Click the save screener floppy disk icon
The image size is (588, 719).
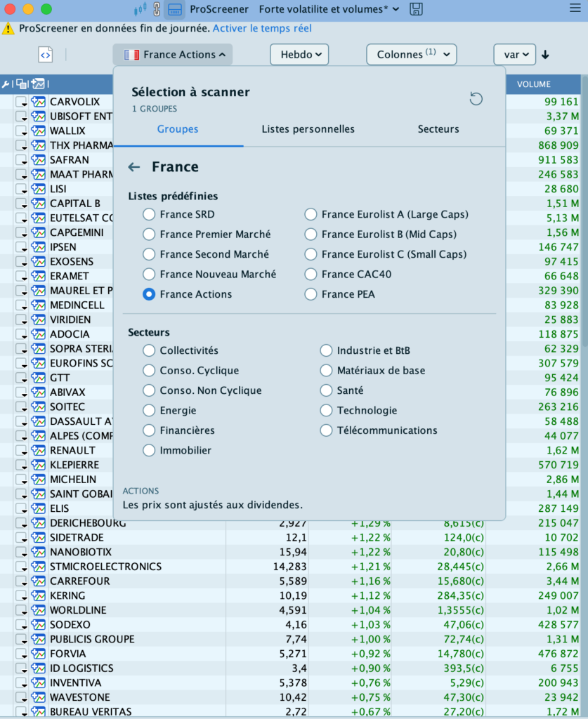(416, 9)
